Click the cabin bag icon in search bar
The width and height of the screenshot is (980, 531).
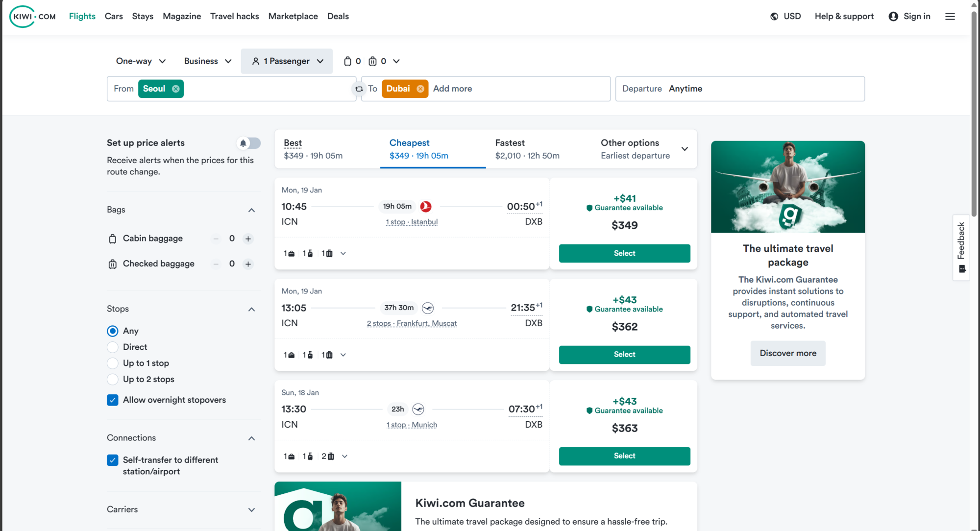pos(347,61)
